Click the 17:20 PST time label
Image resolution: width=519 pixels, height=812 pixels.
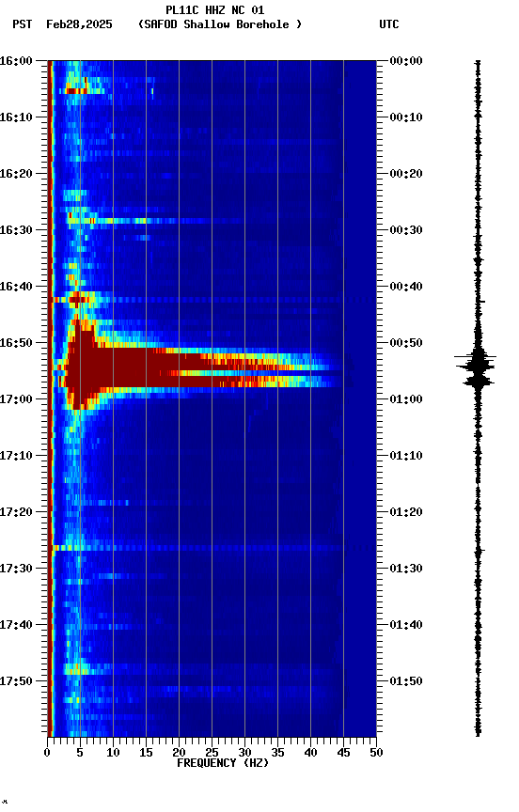[x=16, y=512]
